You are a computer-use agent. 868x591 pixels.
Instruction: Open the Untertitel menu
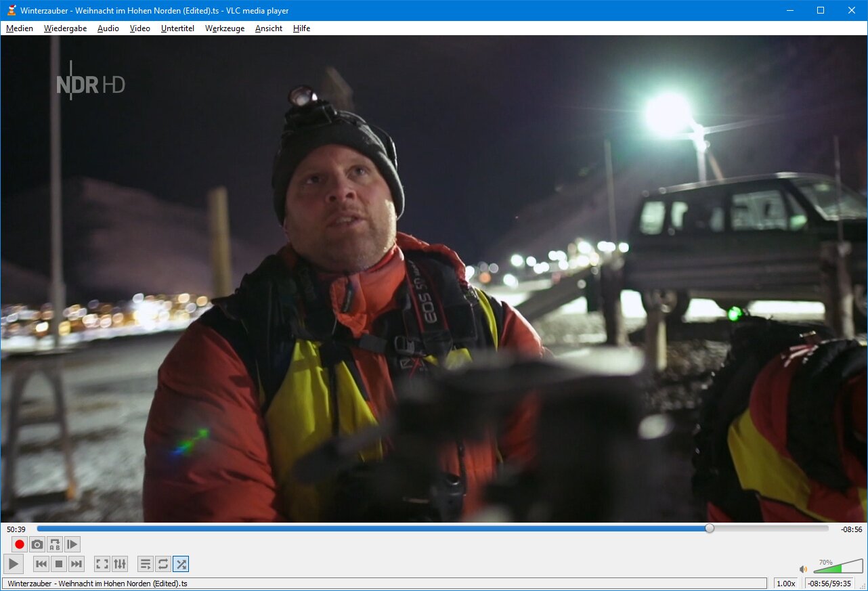point(177,28)
